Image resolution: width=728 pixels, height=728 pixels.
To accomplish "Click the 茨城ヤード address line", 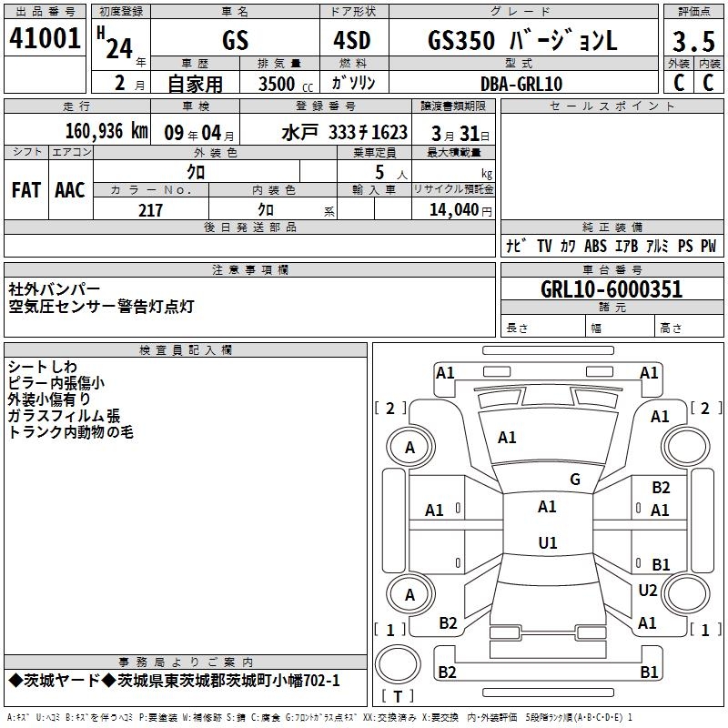I will click(173, 681).
